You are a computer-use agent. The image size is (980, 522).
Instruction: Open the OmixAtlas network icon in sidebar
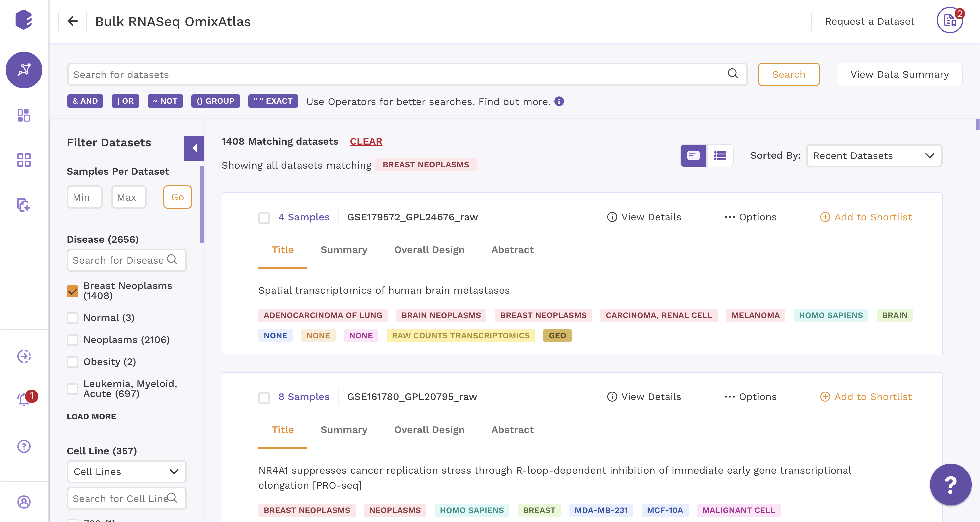(x=24, y=70)
